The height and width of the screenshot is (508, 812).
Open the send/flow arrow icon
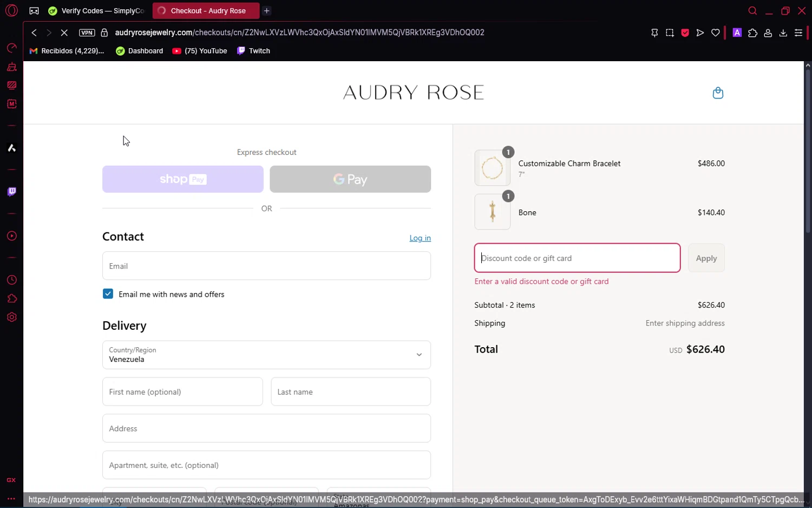700,32
